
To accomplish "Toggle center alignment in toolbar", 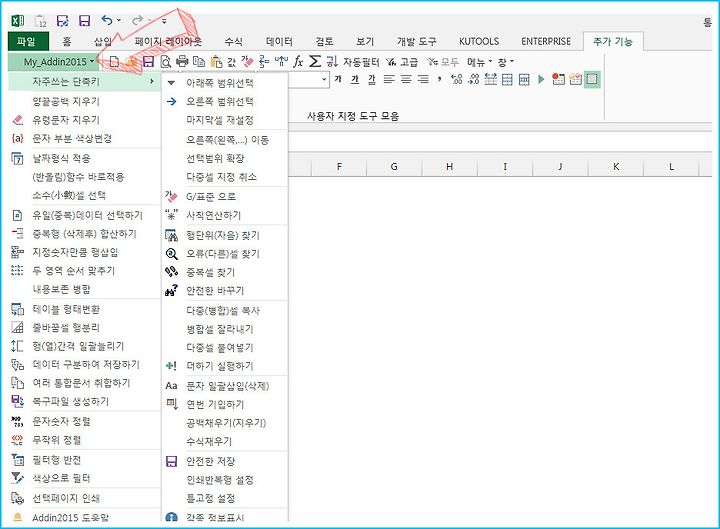I will pyautogui.click(x=406, y=79).
